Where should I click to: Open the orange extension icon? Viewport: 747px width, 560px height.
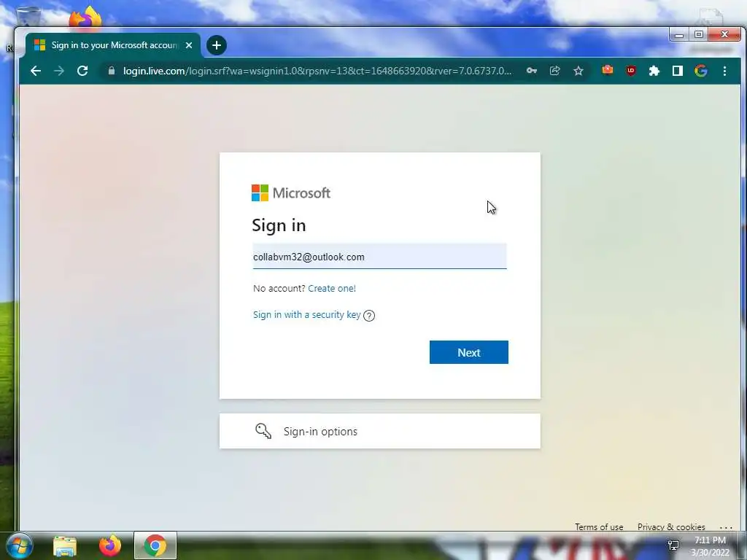click(608, 71)
